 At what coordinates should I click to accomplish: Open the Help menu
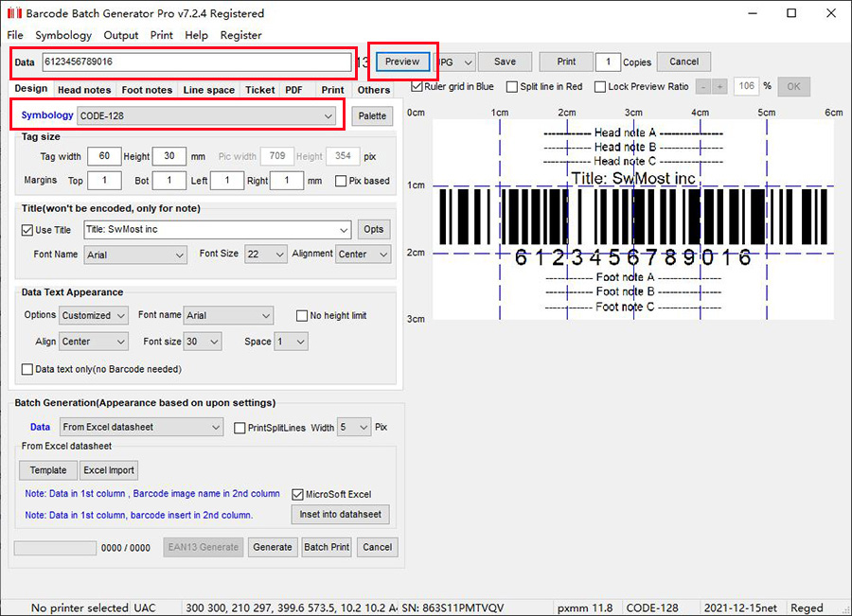coord(196,35)
